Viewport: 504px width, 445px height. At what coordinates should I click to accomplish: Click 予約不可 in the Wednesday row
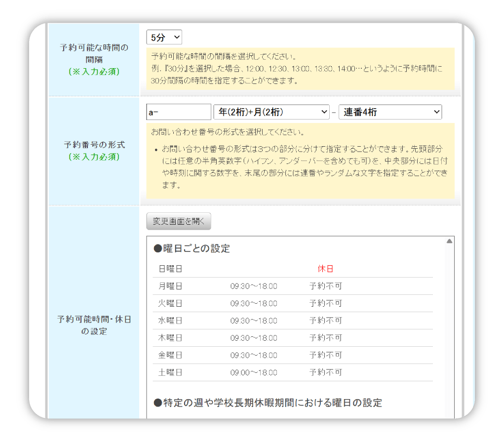click(326, 321)
